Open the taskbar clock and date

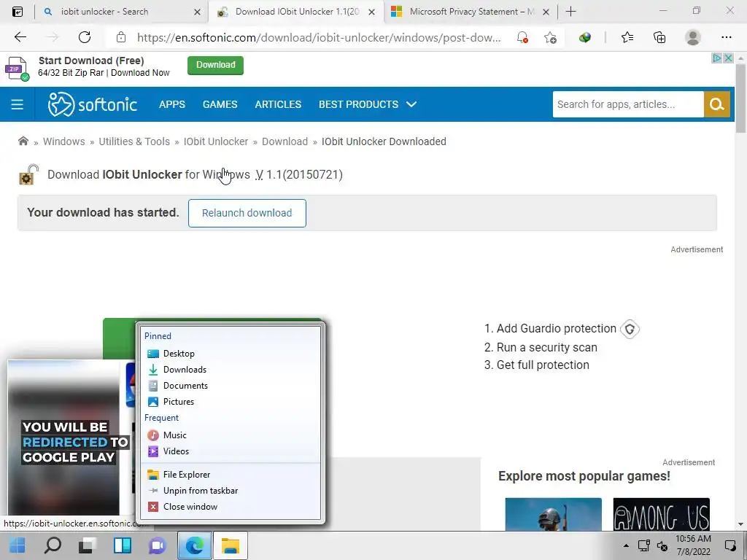693,545
